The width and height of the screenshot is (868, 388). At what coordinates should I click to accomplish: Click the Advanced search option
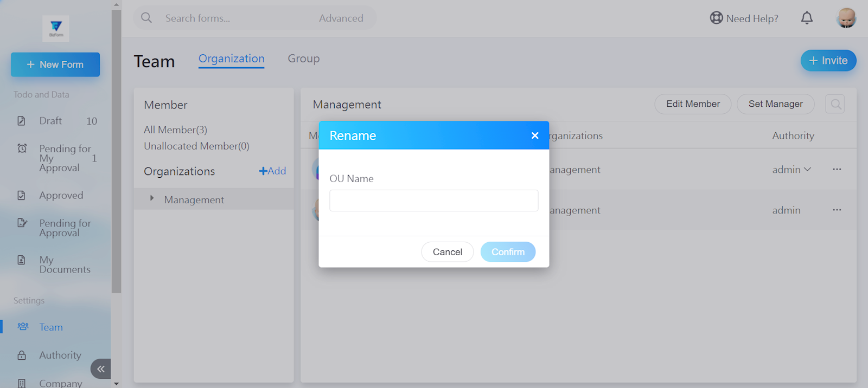341,18
